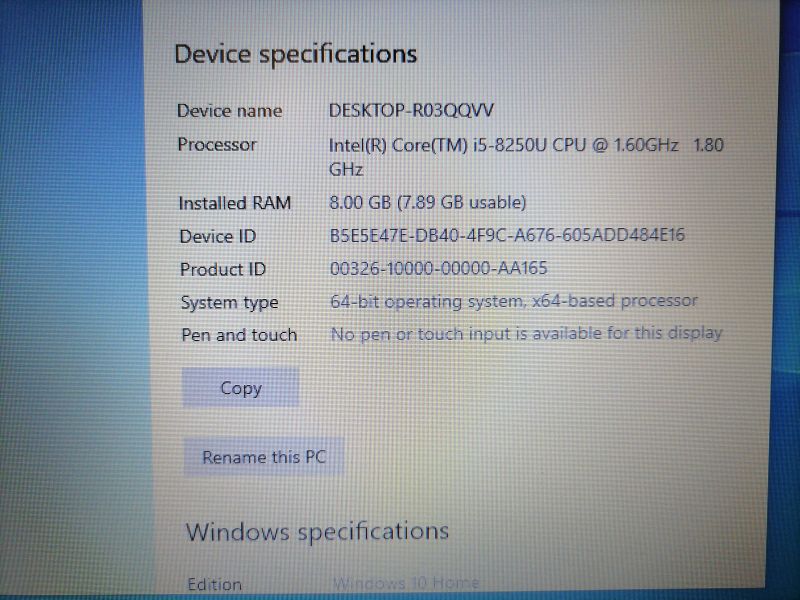The image size is (800, 600).
Task: Click the Device ID label
Action: [x=218, y=236]
